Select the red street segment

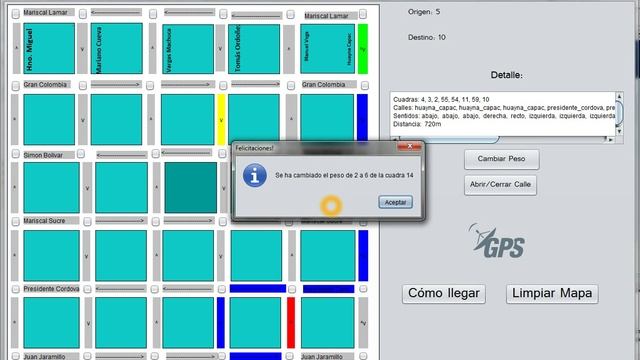point(291,322)
